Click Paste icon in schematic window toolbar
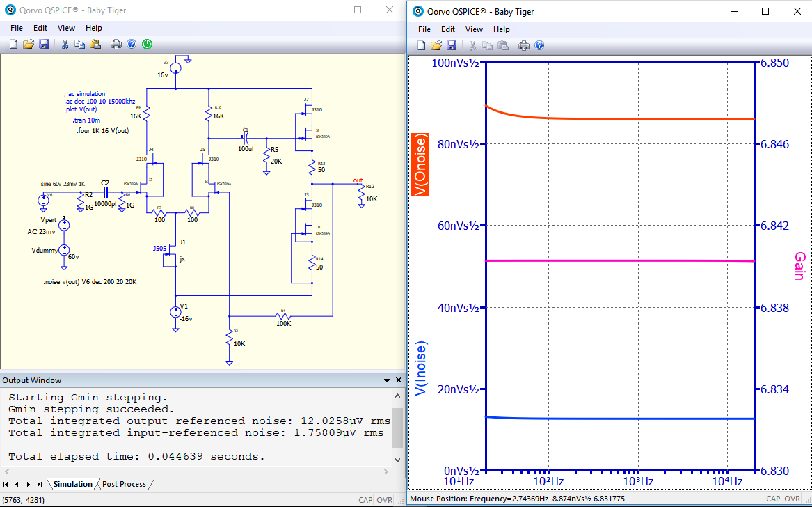Screen dimensions: 812x507 pos(95,44)
